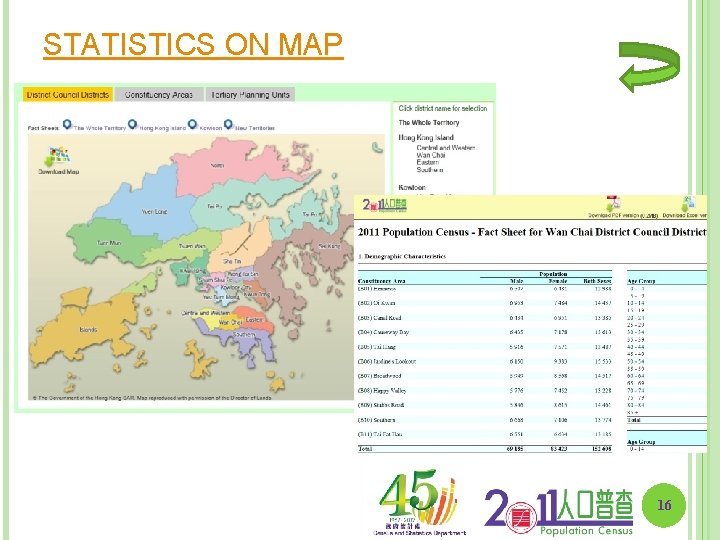Click the Islands district on map
The width and height of the screenshot is (720, 540).
point(88,330)
